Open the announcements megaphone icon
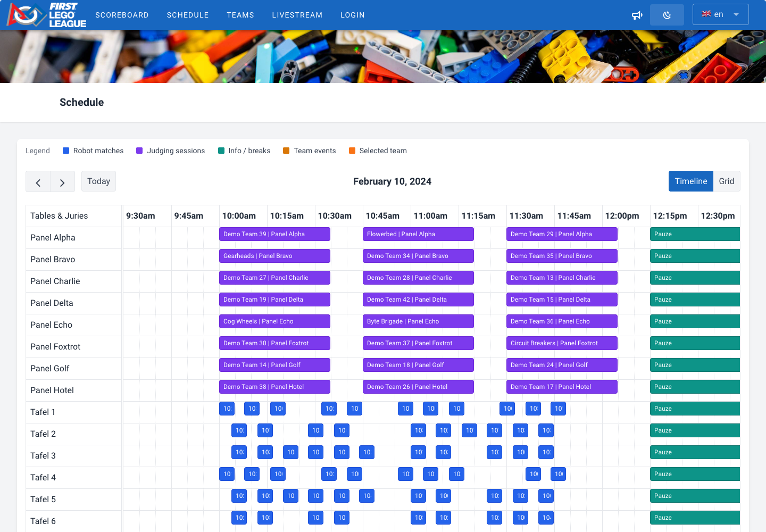This screenshot has width=766, height=532. 637,15
